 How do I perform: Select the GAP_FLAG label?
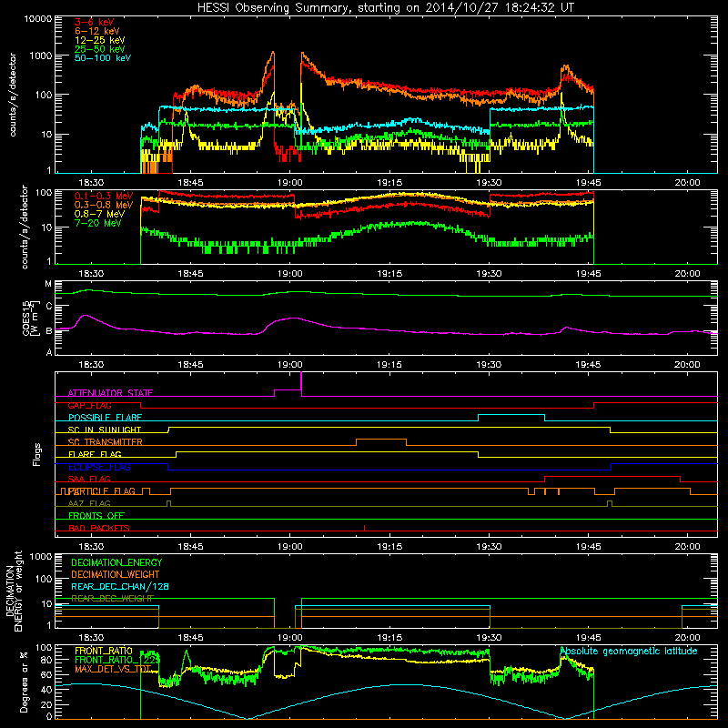click(x=89, y=406)
